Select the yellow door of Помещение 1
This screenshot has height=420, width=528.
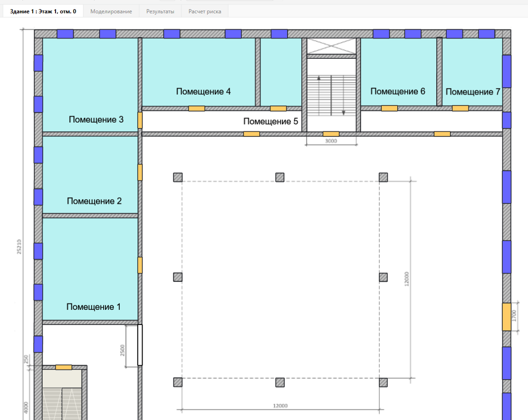click(140, 265)
